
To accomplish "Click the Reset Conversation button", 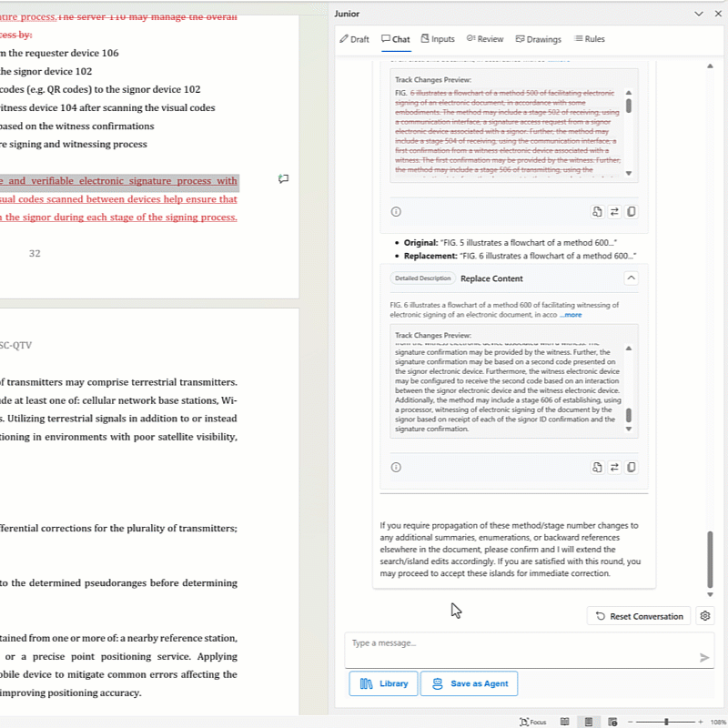I will tap(639, 616).
